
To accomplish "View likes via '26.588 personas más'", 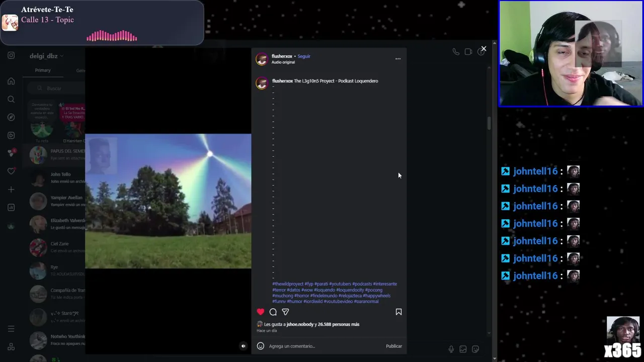I will coord(339,324).
